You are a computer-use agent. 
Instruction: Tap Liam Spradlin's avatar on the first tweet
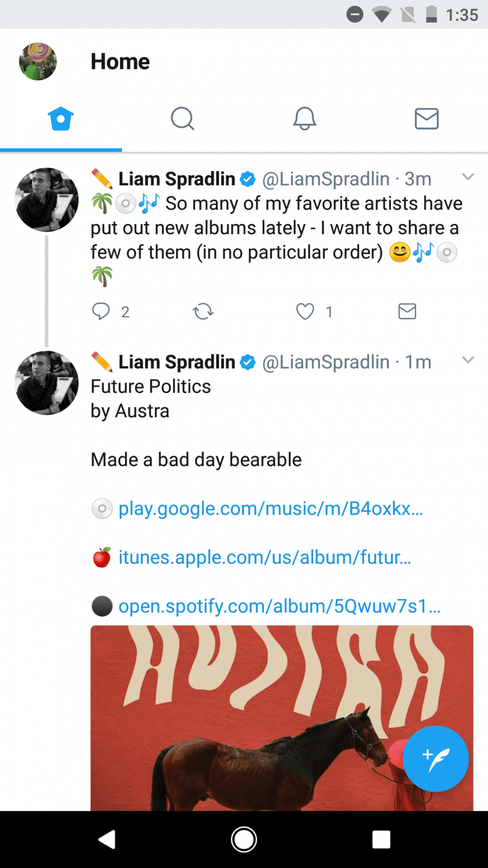coord(47,200)
